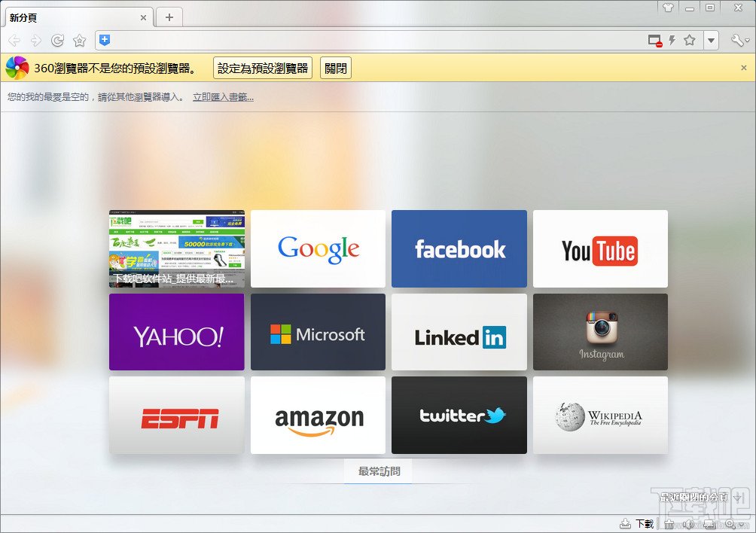This screenshot has width=756, height=533.
Task: Open the Twitter tile
Action: 459,416
